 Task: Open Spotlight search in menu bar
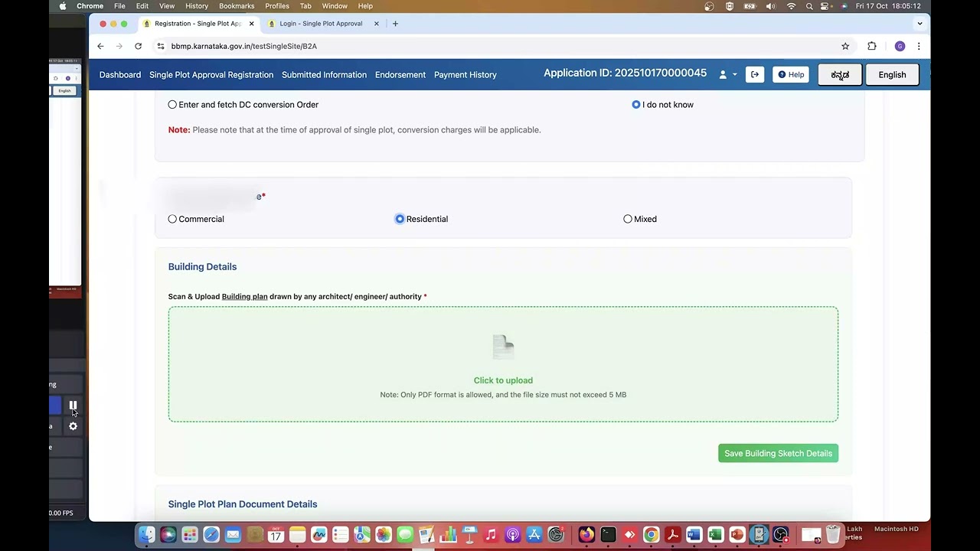(809, 6)
